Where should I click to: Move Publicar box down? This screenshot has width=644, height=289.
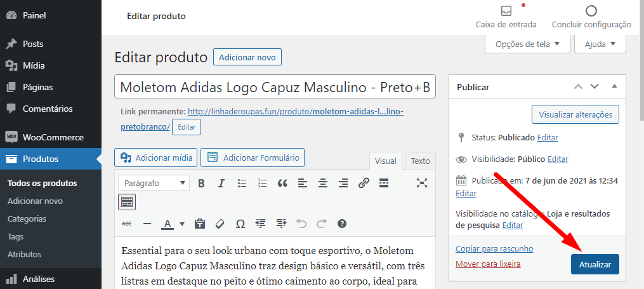pos(595,87)
